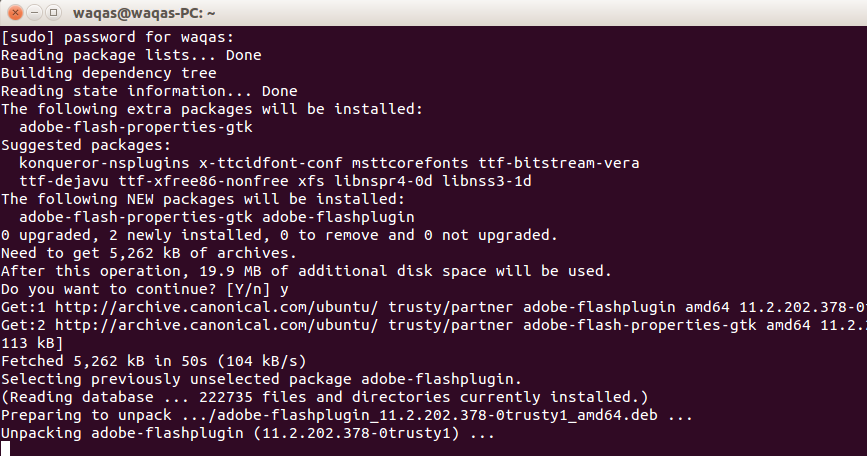Click the waqas@waqas-PC title bar text

(x=144, y=13)
